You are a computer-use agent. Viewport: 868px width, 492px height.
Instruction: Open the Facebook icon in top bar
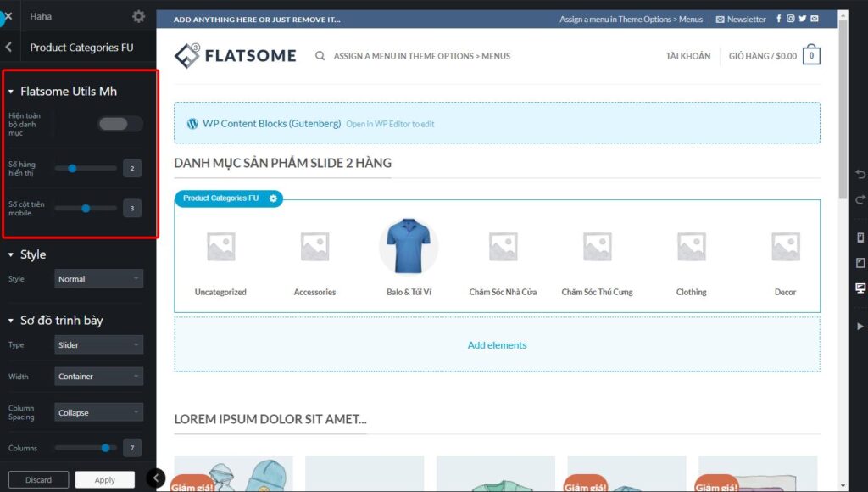pos(779,19)
